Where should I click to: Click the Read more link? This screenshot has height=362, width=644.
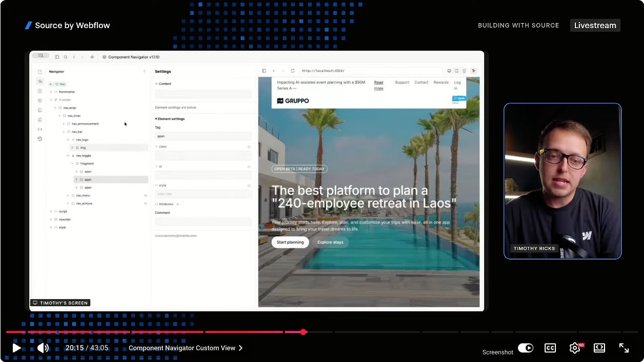coord(379,86)
